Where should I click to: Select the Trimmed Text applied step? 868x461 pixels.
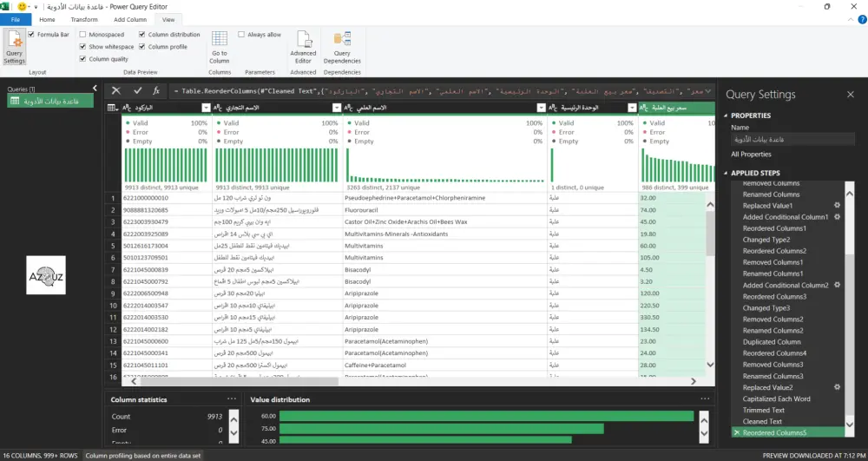tap(763, 410)
